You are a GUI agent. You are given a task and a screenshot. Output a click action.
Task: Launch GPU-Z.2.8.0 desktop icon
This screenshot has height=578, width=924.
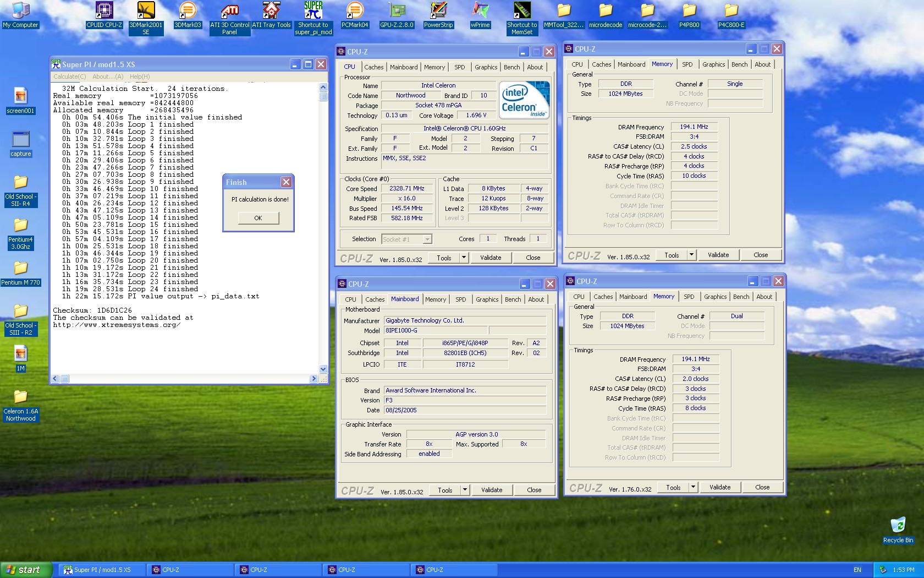pos(397,15)
